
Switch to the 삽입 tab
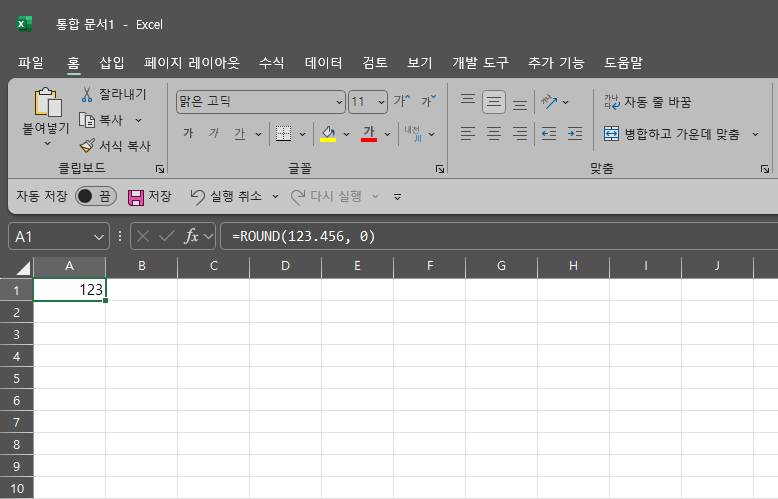click(112, 63)
